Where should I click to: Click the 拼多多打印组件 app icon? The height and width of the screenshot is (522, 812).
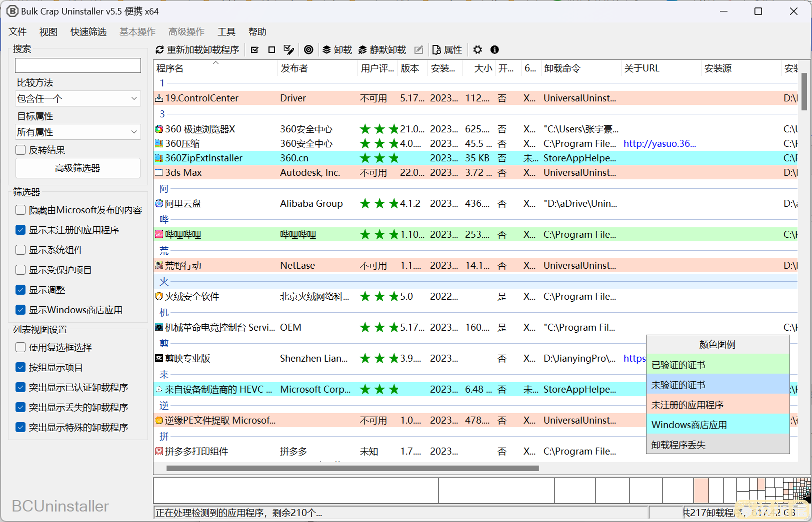click(x=159, y=452)
